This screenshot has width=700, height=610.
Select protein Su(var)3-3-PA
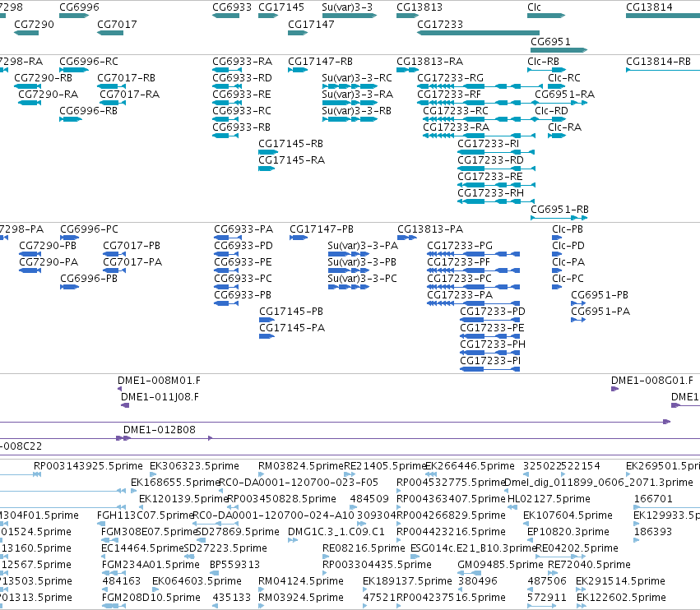363,246
